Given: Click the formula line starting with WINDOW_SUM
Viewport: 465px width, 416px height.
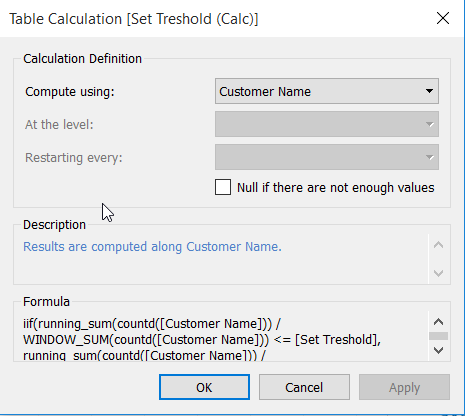Looking at the screenshot, I should pyautogui.click(x=202, y=340).
